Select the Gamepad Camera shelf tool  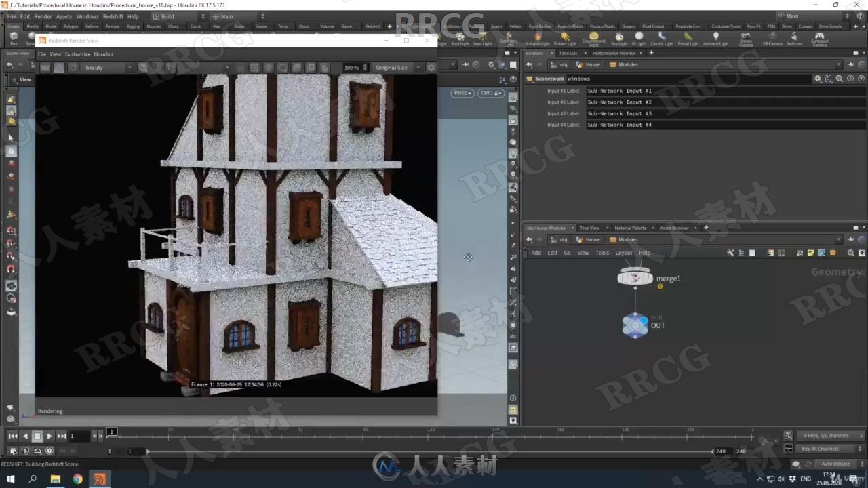coord(820,39)
